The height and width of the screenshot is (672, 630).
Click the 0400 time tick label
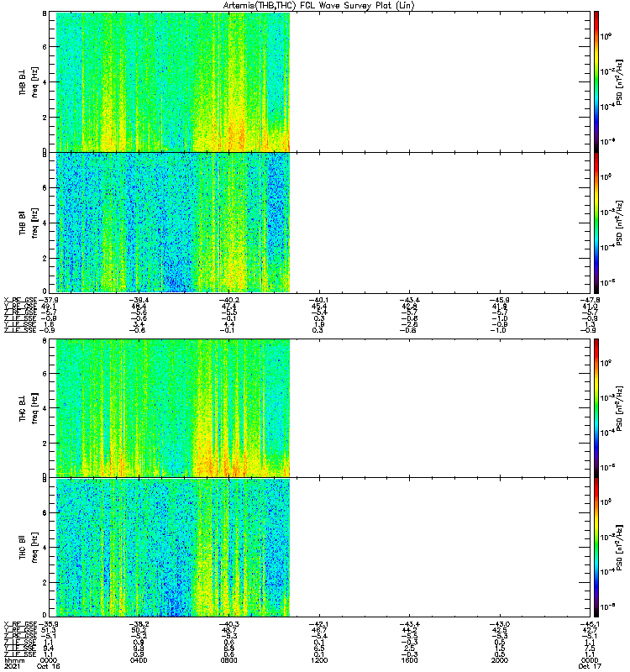click(139, 660)
